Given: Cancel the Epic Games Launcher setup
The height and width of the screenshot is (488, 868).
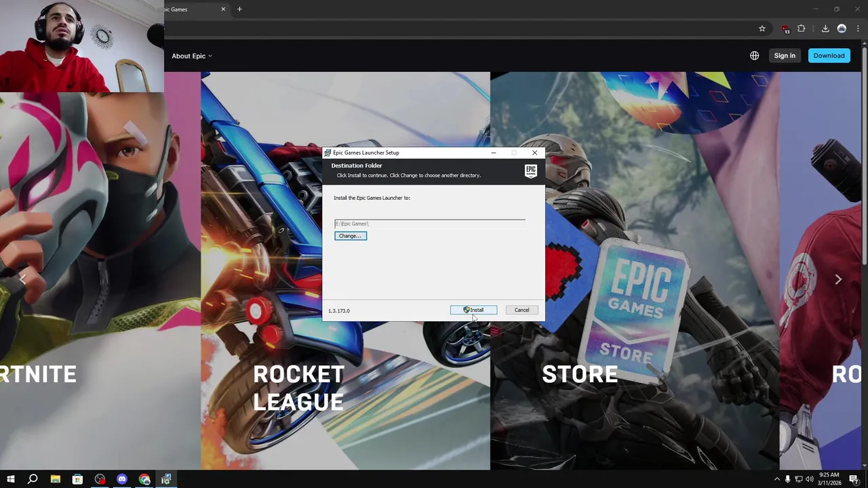Looking at the screenshot, I should pos(521,310).
